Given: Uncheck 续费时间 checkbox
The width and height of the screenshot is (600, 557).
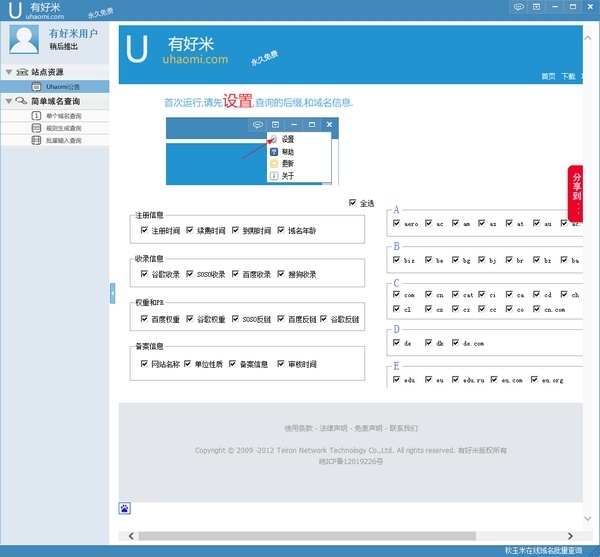Looking at the screenshot, I should (190, 230).
